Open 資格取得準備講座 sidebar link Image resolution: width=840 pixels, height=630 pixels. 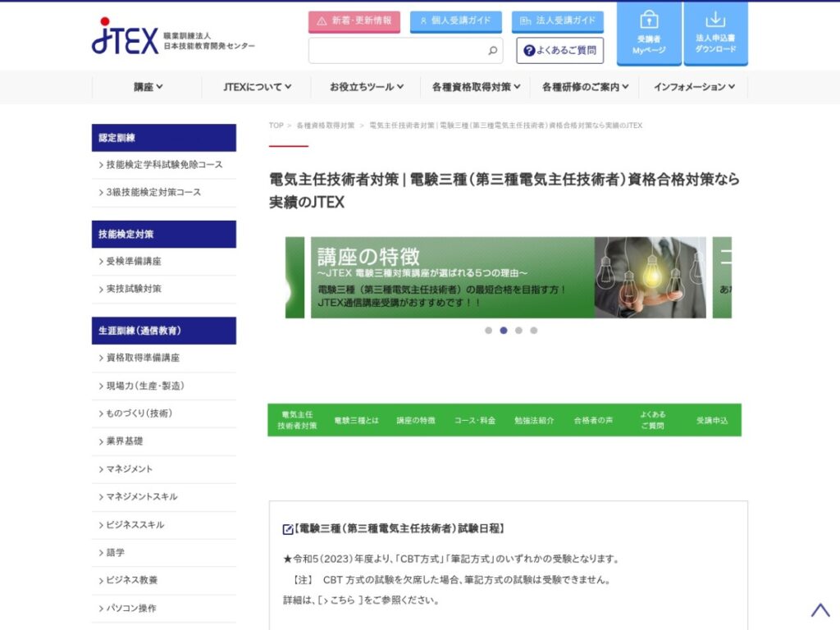click(x=164, y=358)
